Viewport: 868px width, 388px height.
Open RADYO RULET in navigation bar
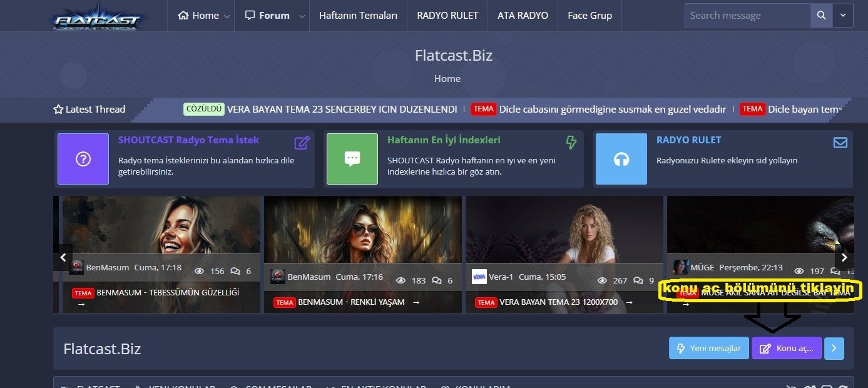click(447, 16)
